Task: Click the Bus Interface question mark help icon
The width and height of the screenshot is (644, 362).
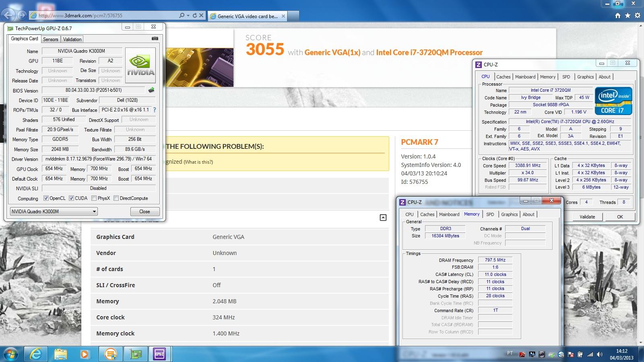Action: [x=155, y=110]
